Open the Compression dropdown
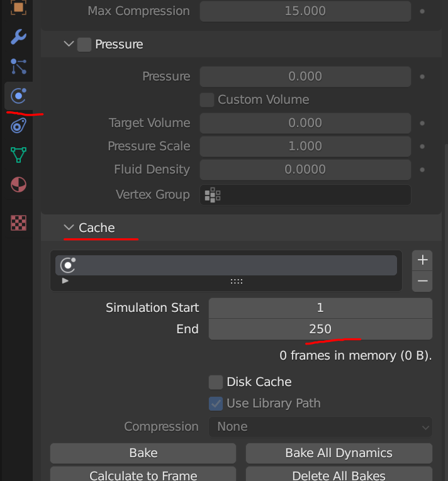This screenshot has width=448, height=481. pyautogui.click(x=320, y=426)
